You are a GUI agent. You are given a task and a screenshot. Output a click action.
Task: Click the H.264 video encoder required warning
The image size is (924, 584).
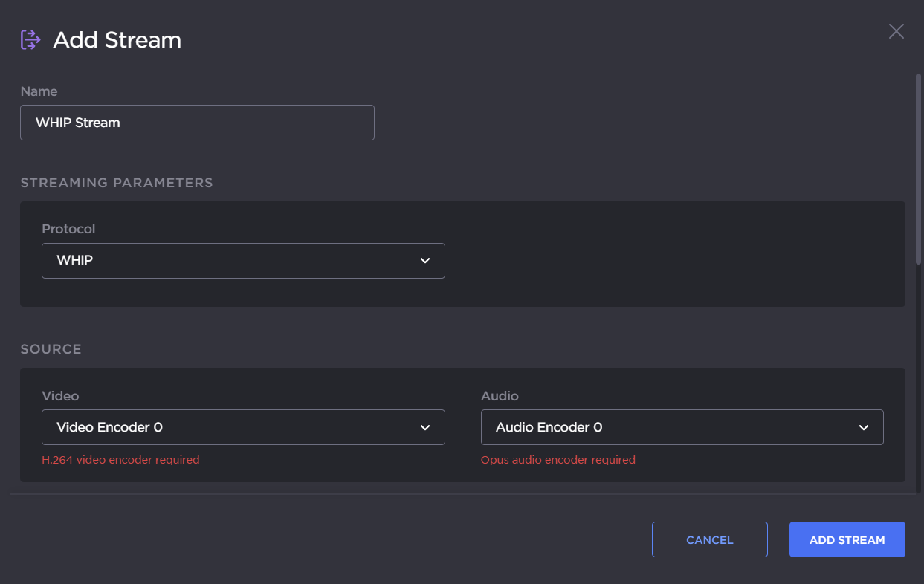pyautogui.click(x=120, y=460)
